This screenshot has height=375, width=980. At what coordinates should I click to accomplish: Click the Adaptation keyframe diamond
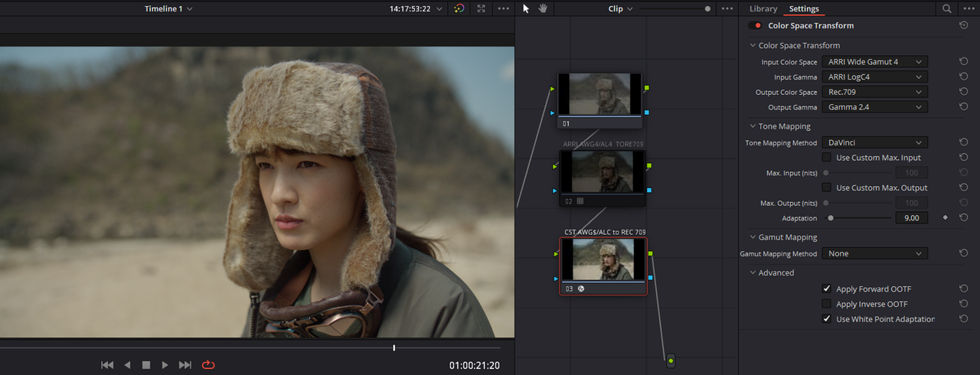tap(945, 218)
